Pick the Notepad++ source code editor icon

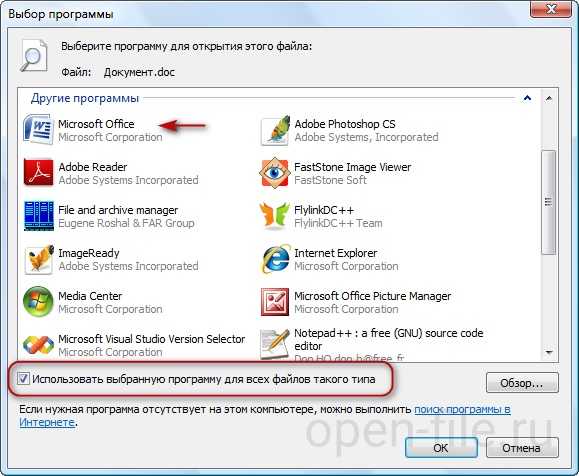pyautogui.click(x=275, y=344)
